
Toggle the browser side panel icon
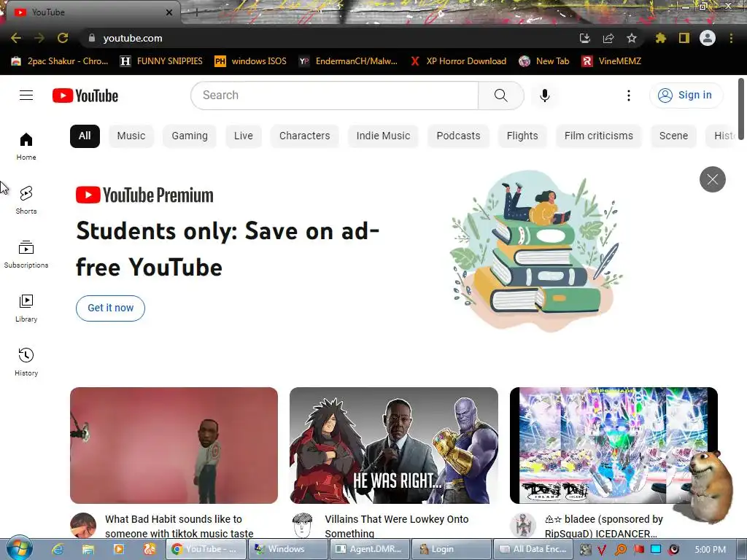(684, 38)
